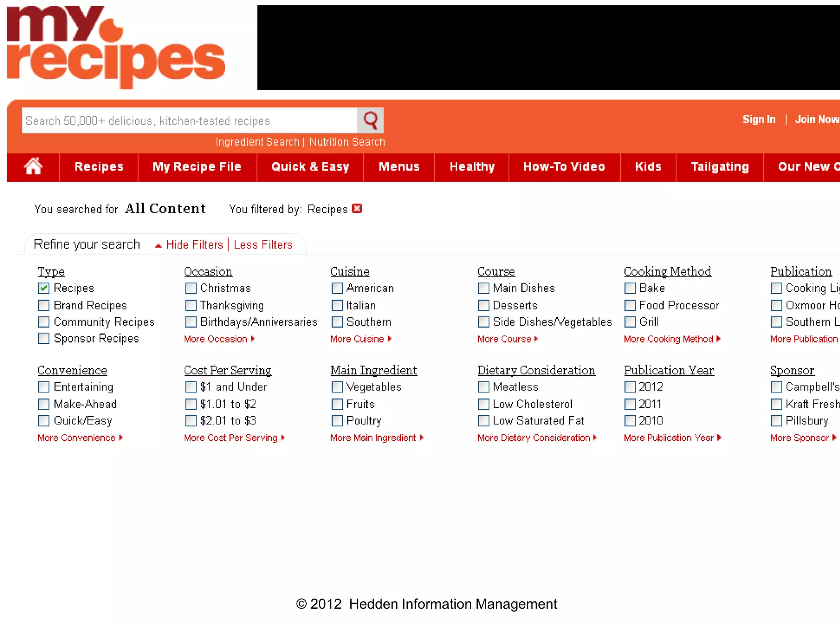The image size is (840, 630).
Task: Check the Fruits main ingredient box
Action: pyautogui.click(x=337, y=404)
